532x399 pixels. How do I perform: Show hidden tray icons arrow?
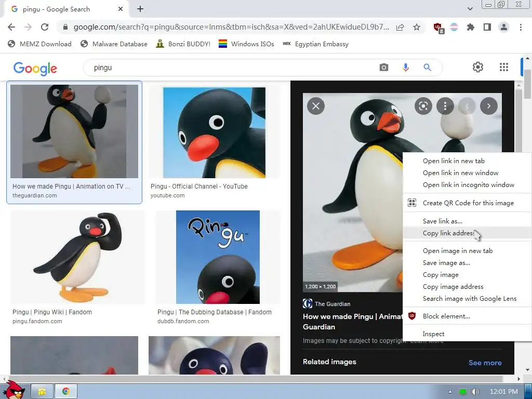(450, 392)
